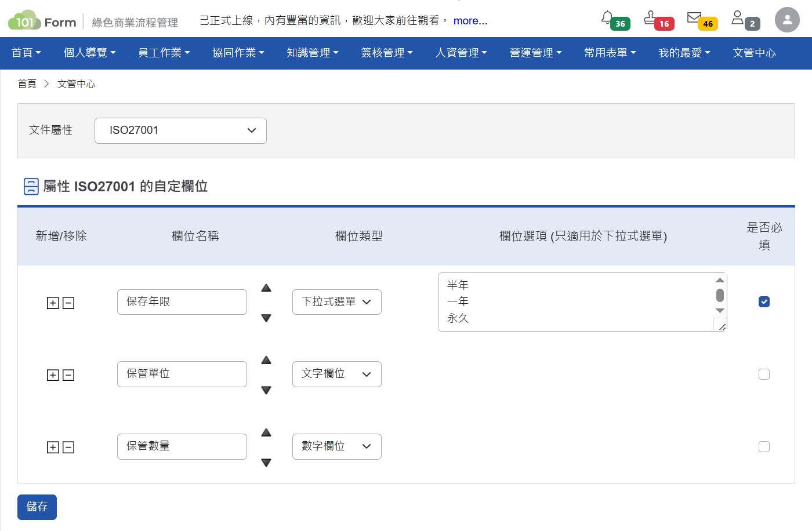Go to 文管中心 in the navigation bar

(x=754, y=53)
